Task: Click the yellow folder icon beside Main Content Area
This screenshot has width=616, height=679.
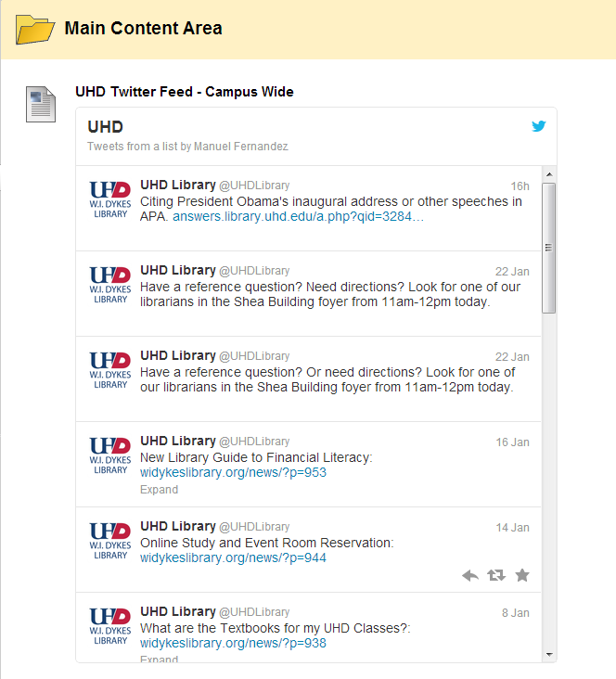Action: coord(35,29)
